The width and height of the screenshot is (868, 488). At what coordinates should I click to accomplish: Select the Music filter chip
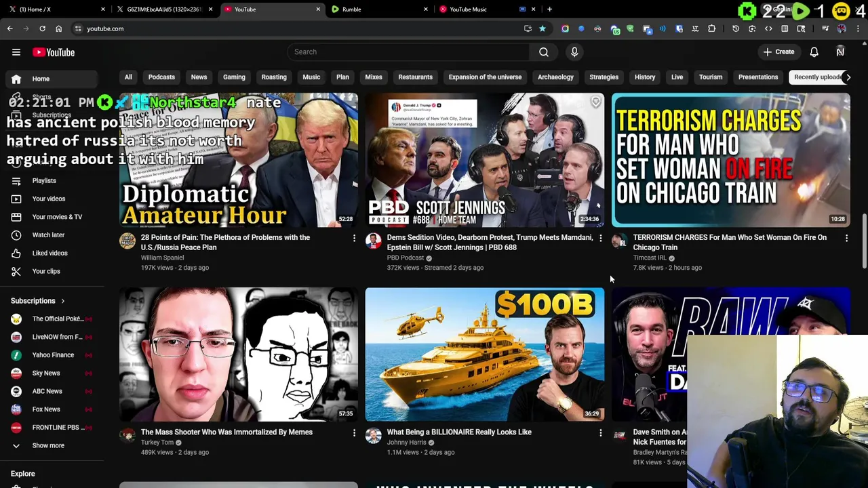[x=311, y=77]
